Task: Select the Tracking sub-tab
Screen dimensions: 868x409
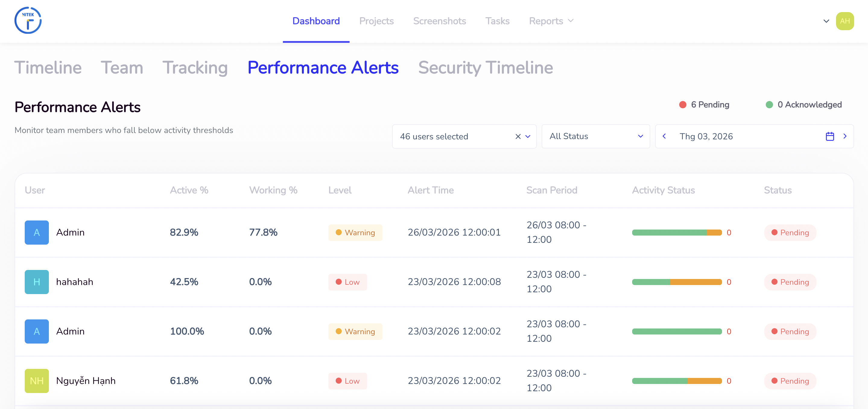Action: (195, 68)
